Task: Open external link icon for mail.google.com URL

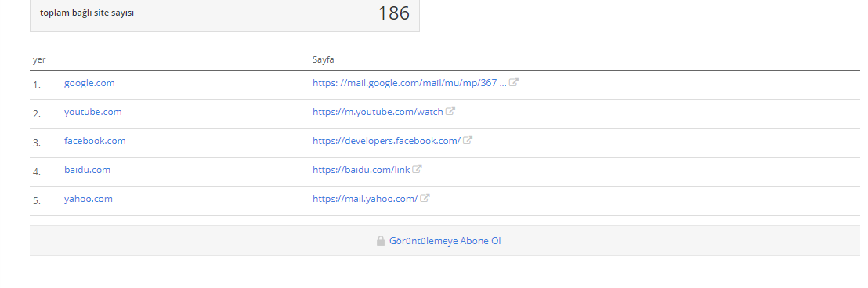Action: (x=514, y=83)
